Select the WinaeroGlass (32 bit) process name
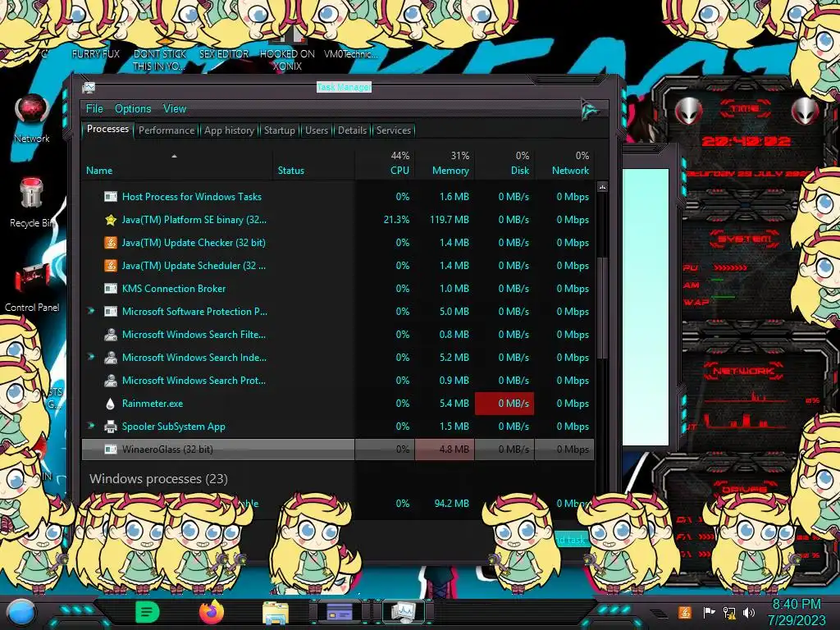The width and height of the screenshot is (840, 630). click(167, 450)
